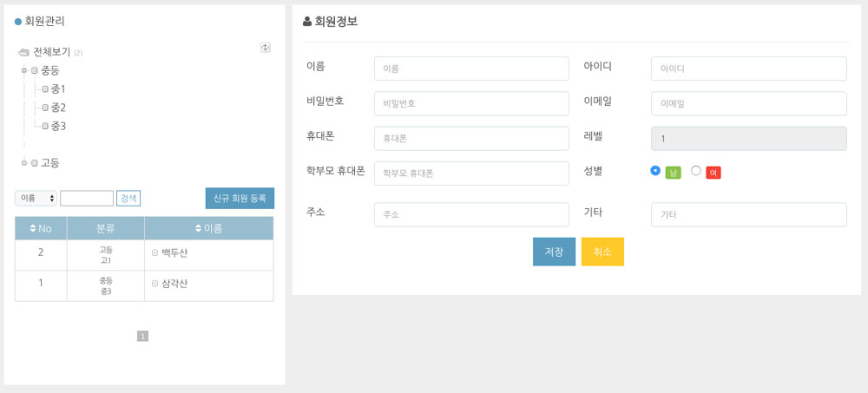Viewport: 868px width, 393px height.
Task: Click the sort arrows icon in the 이름 column header
Action: (x=197, y=228)
